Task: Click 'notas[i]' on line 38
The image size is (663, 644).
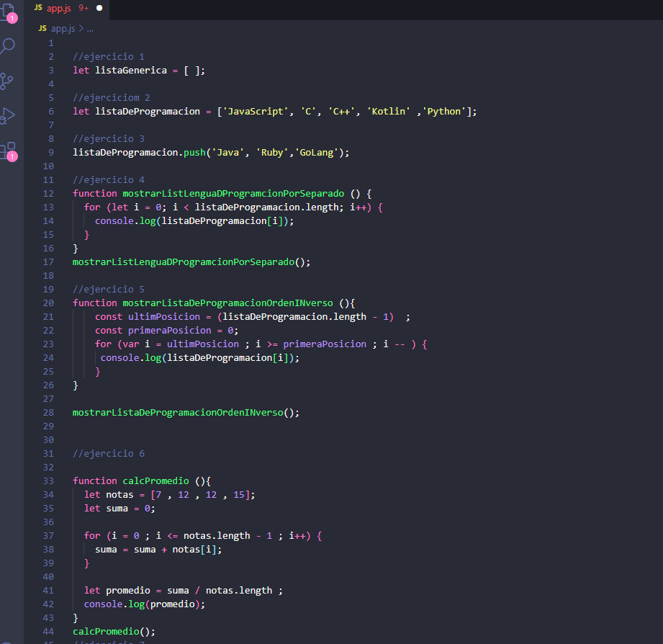Action: click(x=194, y=549)
